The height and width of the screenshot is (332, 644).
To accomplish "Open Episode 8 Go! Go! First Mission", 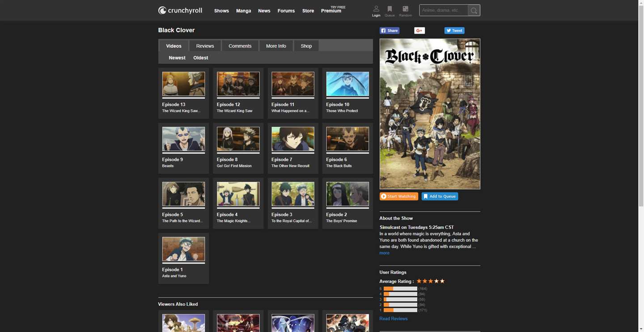I will click(238, 148).
